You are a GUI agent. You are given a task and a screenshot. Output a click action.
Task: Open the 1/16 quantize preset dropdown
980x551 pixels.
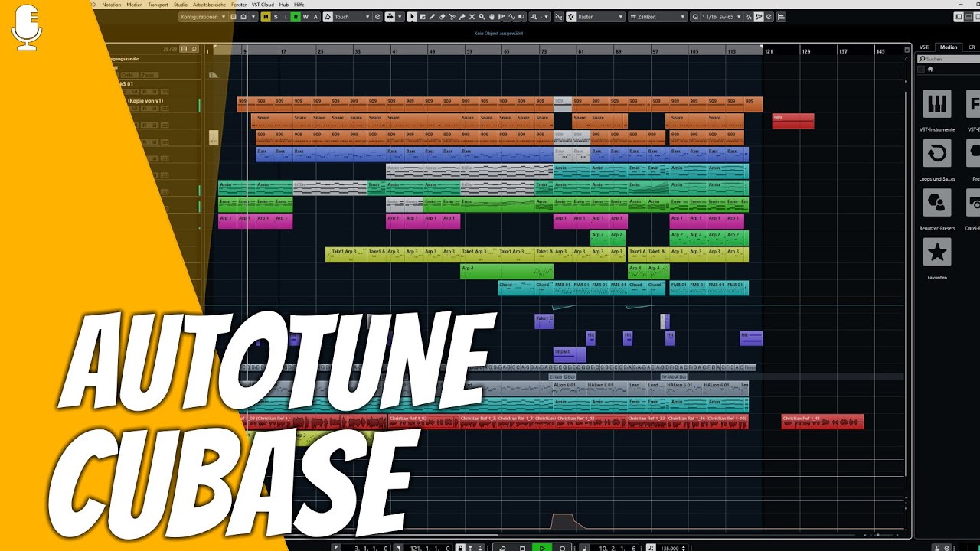[722, 17]
